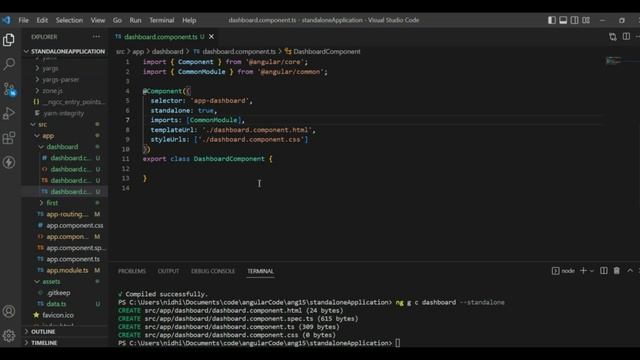Open the Accounts menu icon
The height and width of the screenshot is (360, 640).
pyautogui.click(x=9, y=311)
